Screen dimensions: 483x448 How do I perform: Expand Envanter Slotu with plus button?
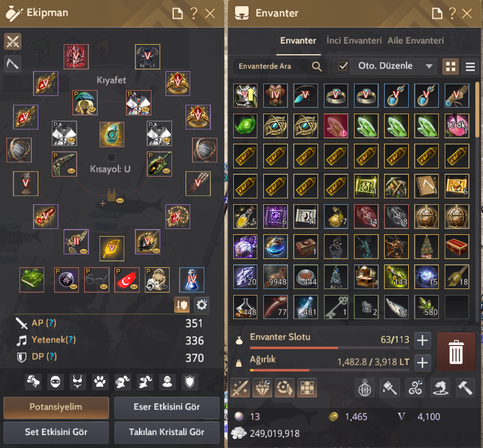(x=422, y=340)
